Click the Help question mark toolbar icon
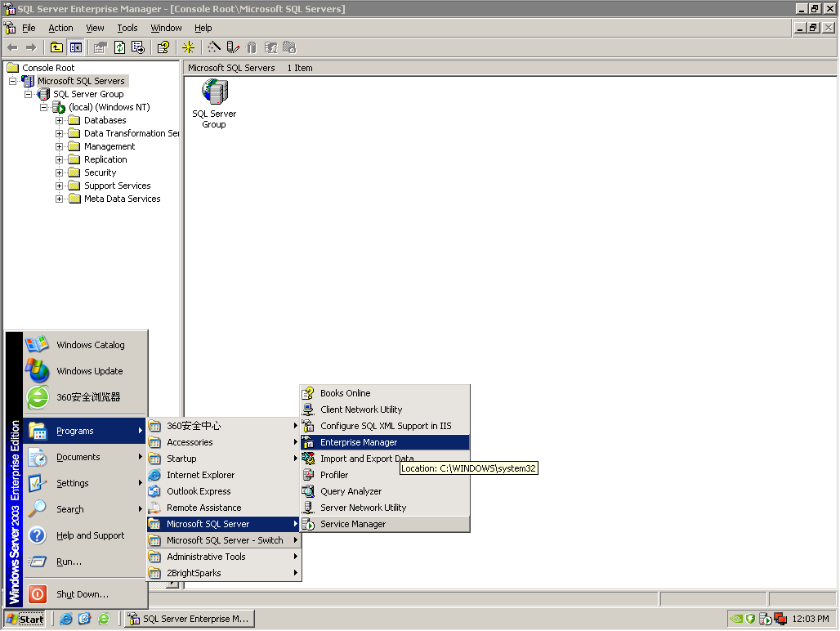The image size is (840, 631). [162, 47]
